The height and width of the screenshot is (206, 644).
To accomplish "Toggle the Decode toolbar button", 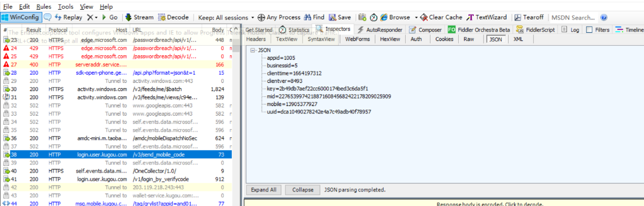I will pos(174,17).
